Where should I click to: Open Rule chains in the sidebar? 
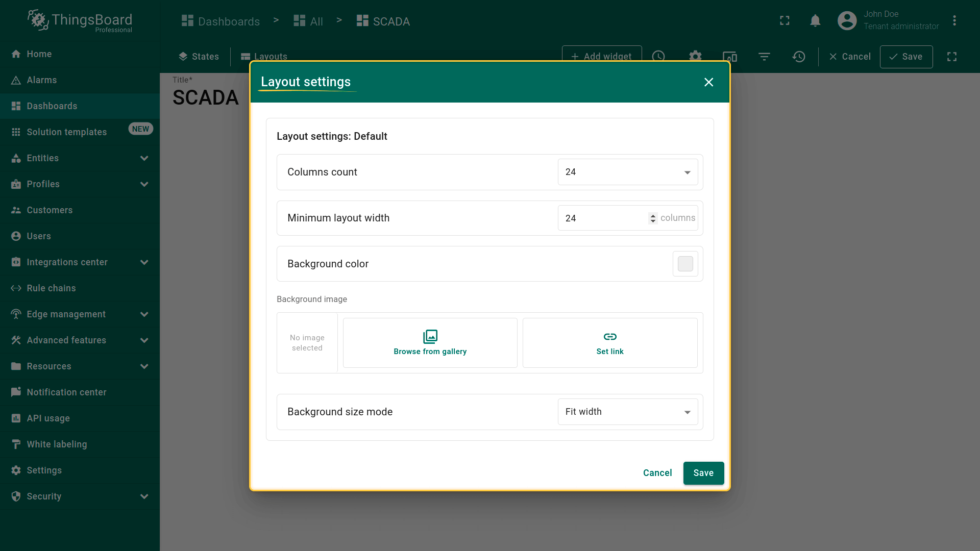tap(51, 288)
